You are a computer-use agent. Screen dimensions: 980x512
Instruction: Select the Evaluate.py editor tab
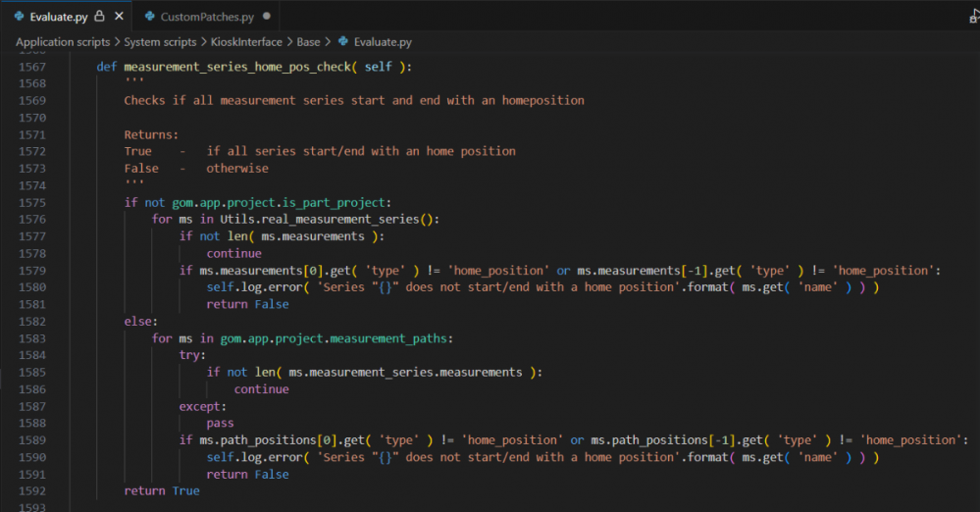point(59,17)
